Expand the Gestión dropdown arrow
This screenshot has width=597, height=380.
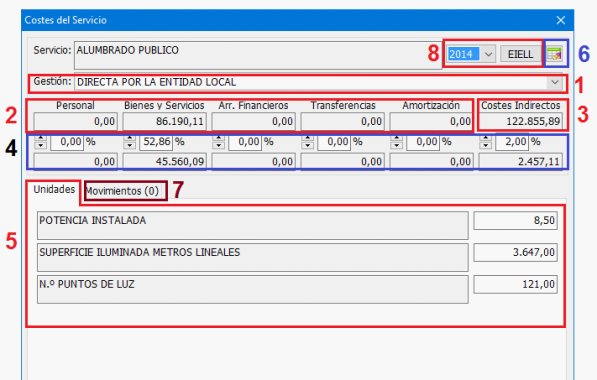click(554, 82)
